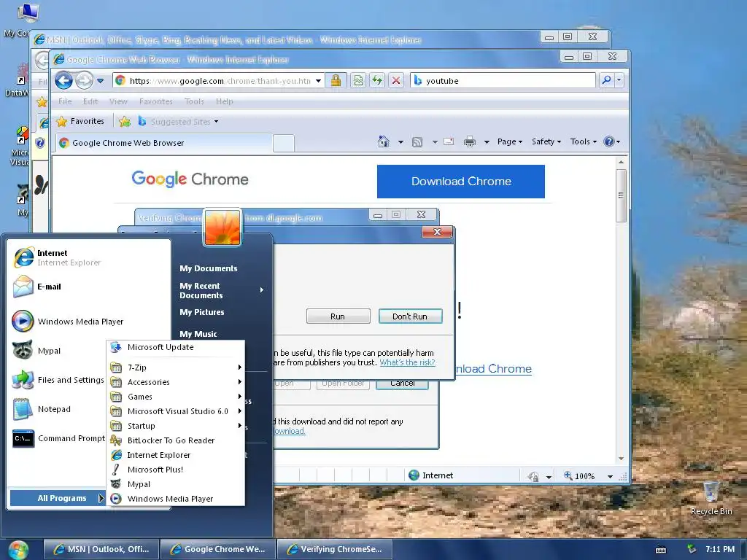Expand the Startup programs folder
Image resolution: width=747 pixels, height=560 pixels.
click(x=175, y=426)
